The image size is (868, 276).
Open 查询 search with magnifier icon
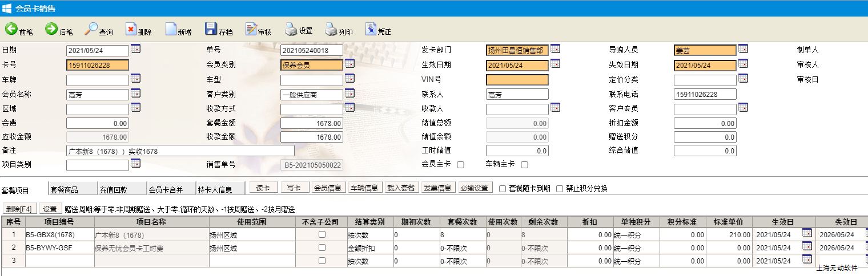[x=91, y=29]
